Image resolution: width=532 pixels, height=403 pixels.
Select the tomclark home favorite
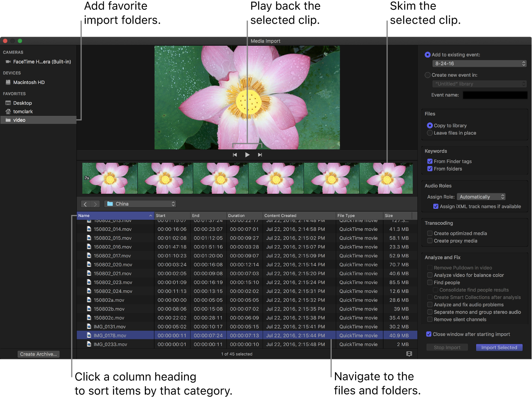click(23, 111)
